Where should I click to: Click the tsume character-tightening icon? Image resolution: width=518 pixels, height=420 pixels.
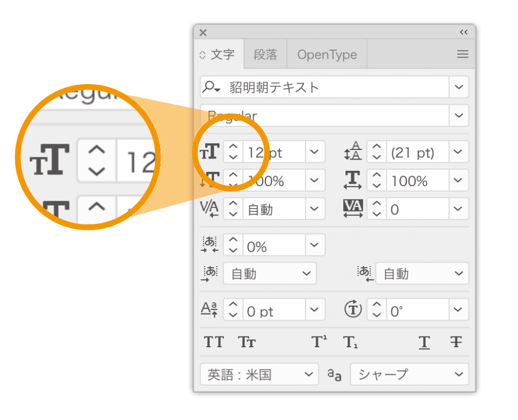tap(210, 245)
